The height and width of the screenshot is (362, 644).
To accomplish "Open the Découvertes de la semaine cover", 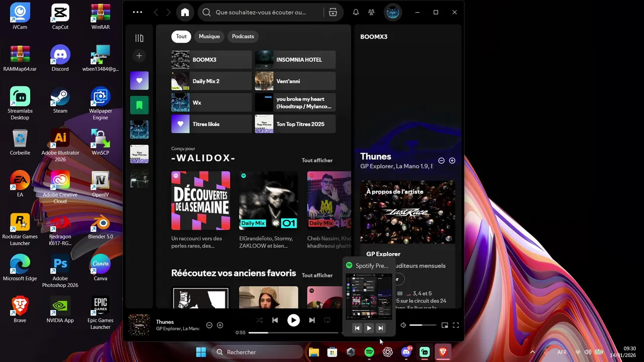I will pyautogui.click(x=201, y=201).
